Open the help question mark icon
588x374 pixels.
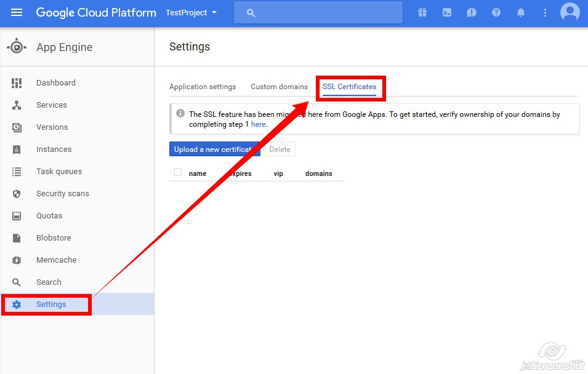[496, 12]
